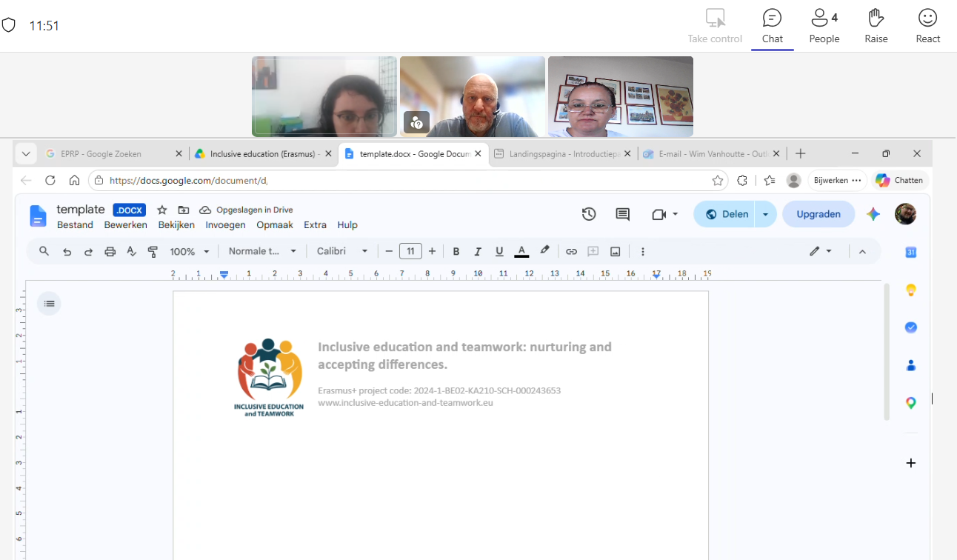Toggle italic formatting
This screenshot has width=957, height=560.
tap(478, 252)
